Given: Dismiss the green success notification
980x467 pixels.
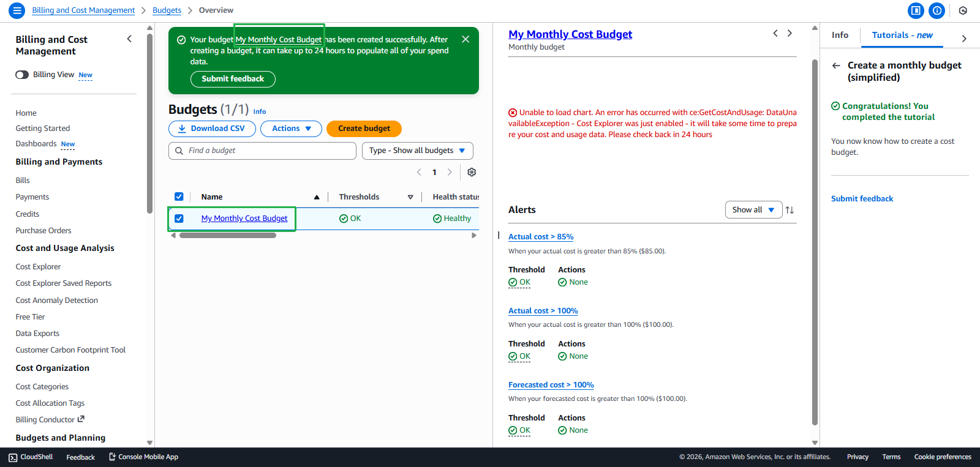Looking at the screenshot, I should click(466, 39).
